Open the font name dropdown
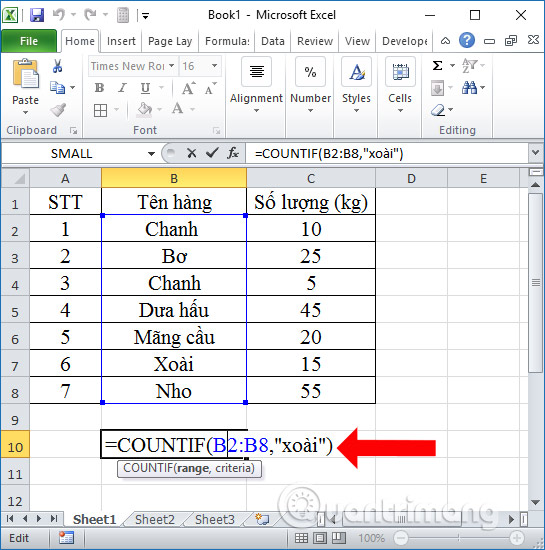The width and height of the screenshot is (545, 550). coord(171,66)
